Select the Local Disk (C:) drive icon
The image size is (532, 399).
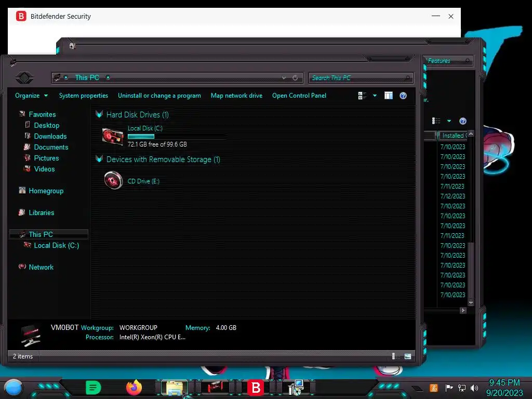(113, 136)
